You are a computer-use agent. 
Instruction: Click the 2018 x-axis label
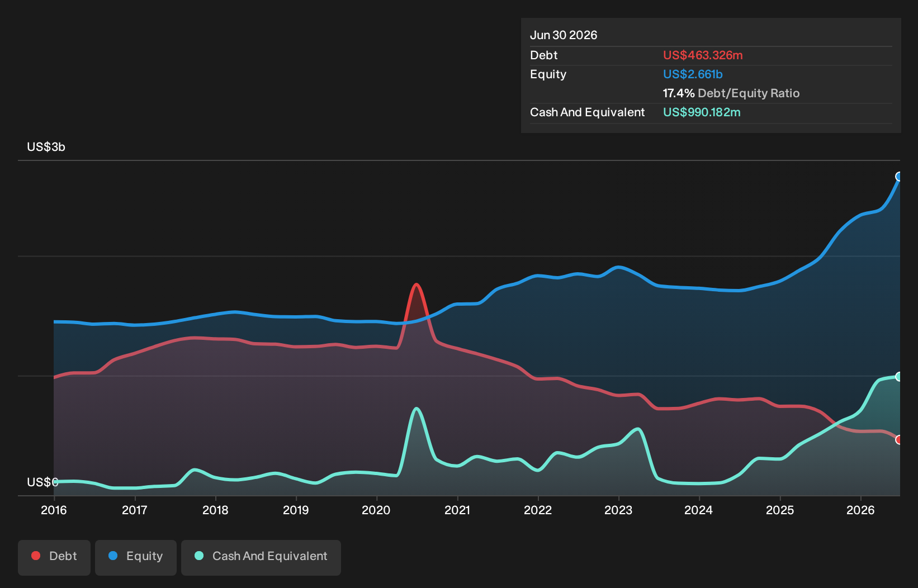coord(215,510)
